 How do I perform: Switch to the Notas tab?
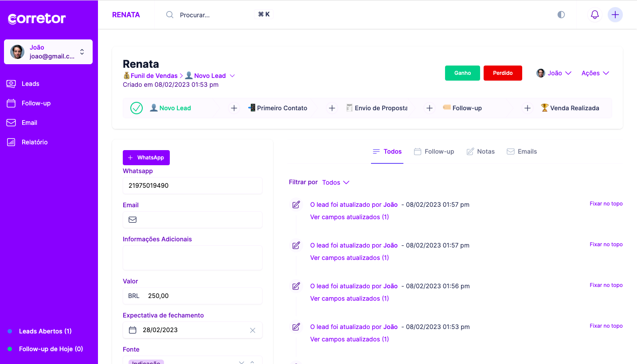(x=481, y=151)
